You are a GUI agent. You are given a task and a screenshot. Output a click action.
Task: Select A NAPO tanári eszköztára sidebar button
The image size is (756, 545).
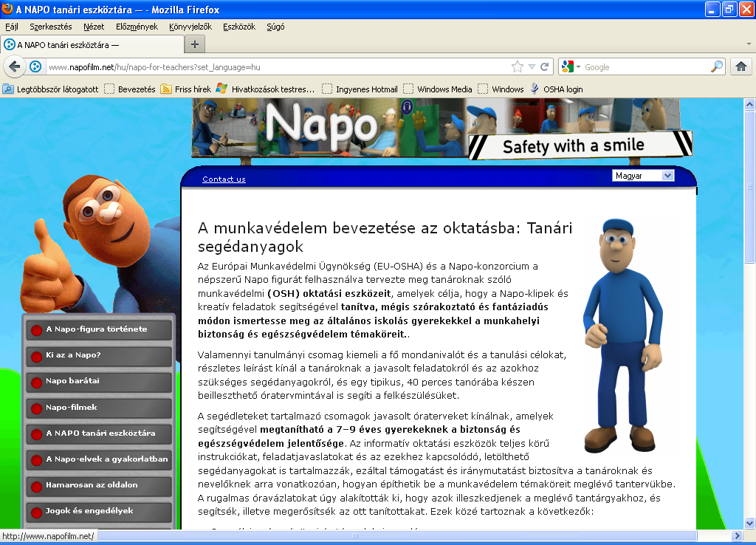[99, 433]
